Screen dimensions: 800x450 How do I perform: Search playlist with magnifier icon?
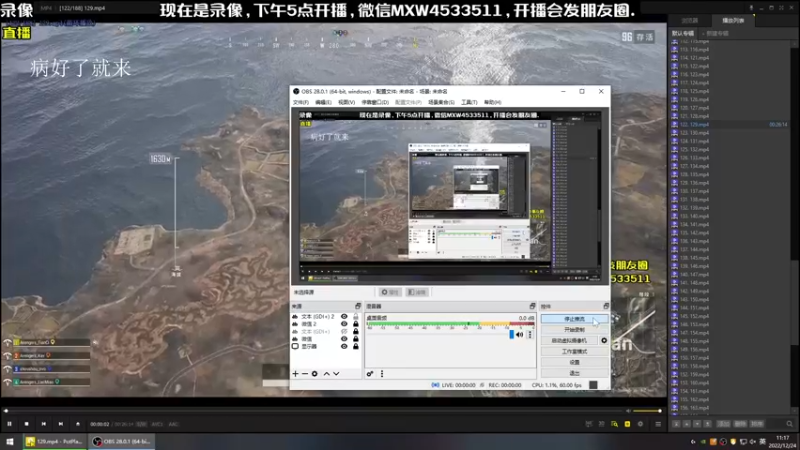(x=789, y=424)
